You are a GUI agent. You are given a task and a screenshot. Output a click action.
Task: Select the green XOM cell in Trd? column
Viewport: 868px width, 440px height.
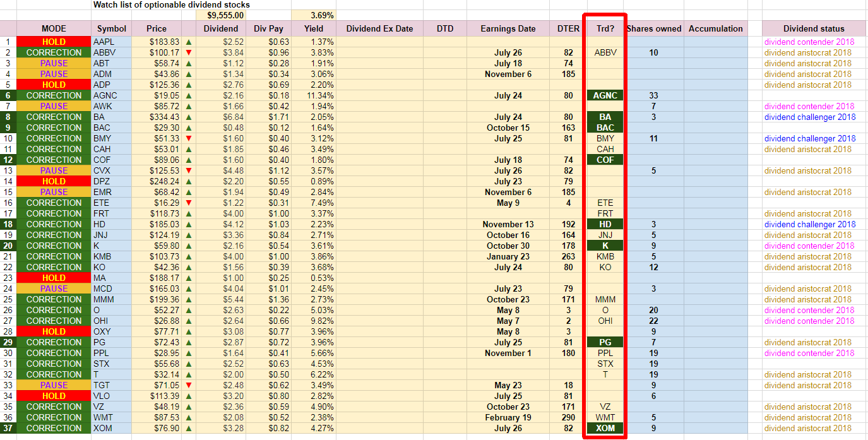pos(605,428)
